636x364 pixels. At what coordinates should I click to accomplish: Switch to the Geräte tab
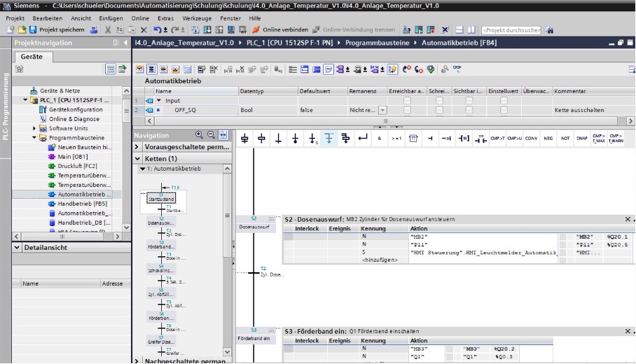pos(31,56)
